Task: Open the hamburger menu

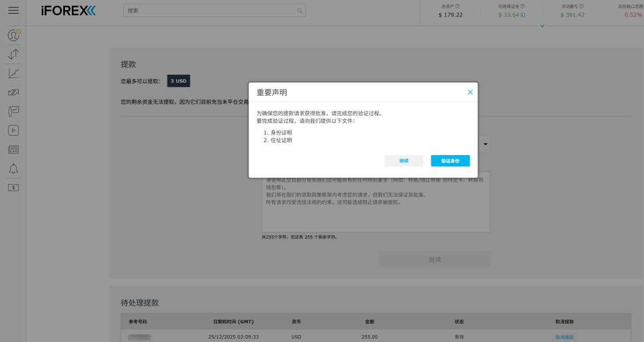Action: [13, 10]
